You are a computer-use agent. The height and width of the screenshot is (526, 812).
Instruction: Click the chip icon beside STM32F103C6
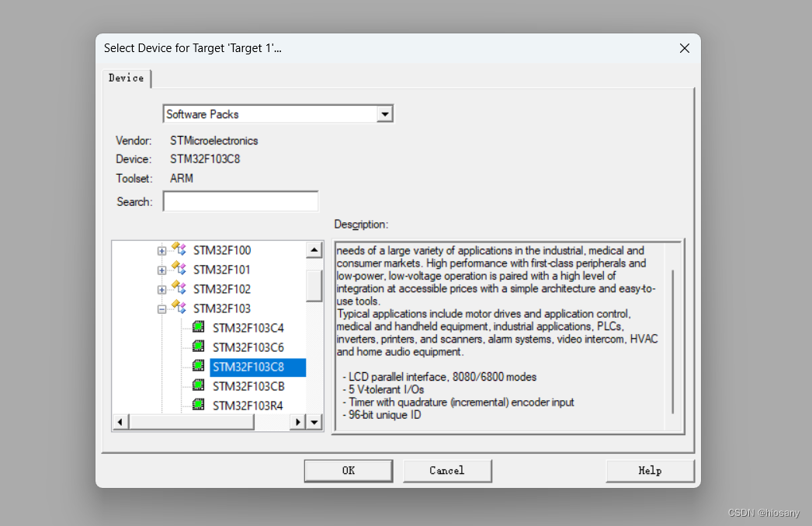(x=198, y=347)
